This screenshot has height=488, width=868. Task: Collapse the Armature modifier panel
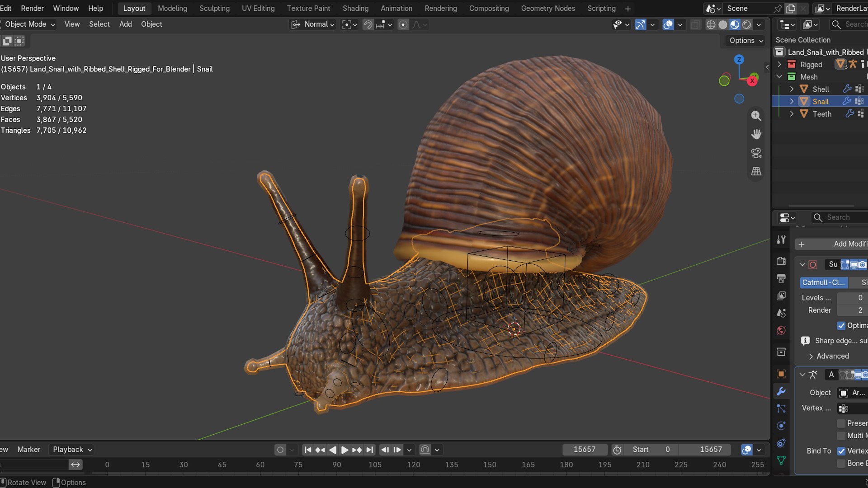[802, 375]
